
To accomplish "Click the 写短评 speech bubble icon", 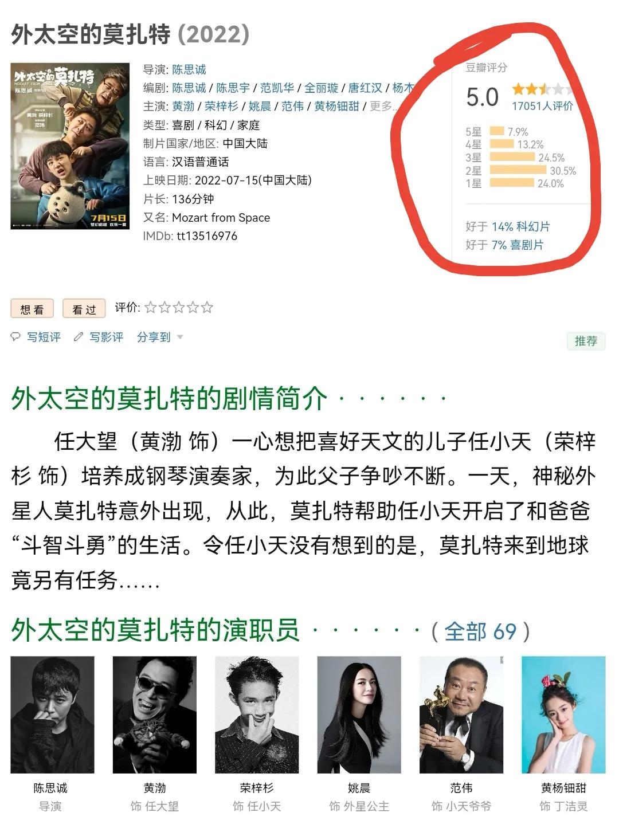I will click(15, 337).
